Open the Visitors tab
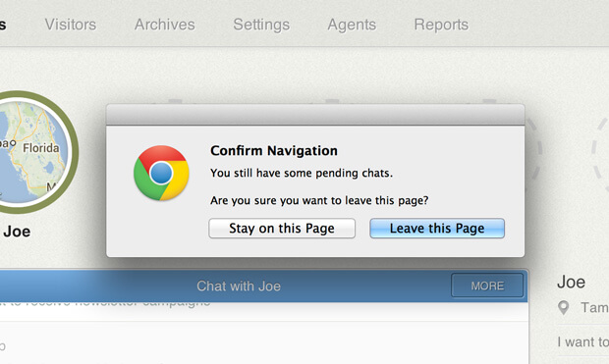The image size is (609, 364). (71, 25)
